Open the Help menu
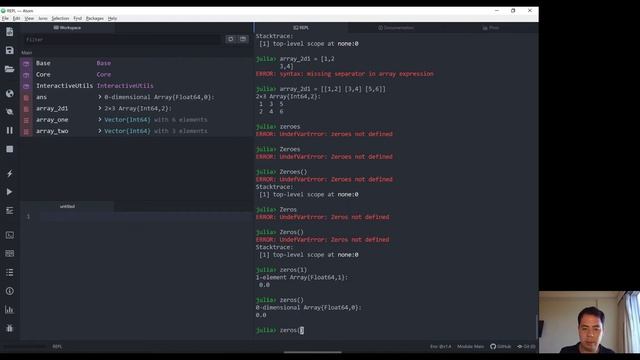640x360 pixels. pos(112,18)
